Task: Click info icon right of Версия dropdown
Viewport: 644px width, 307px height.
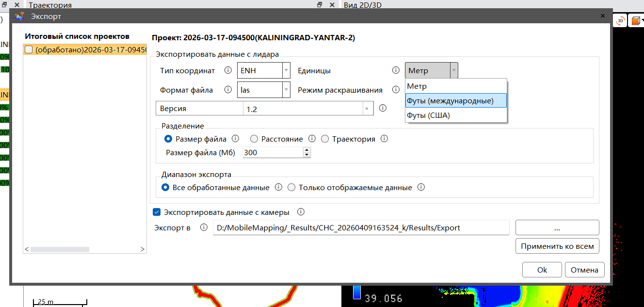Action: click(382, 108)
